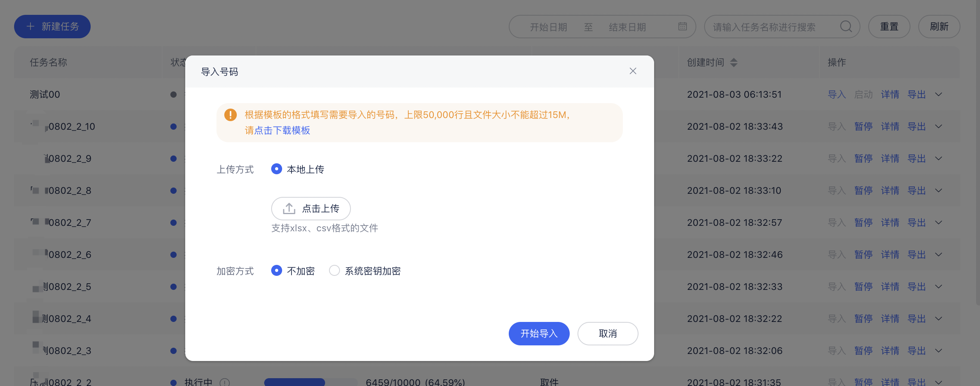Expand more actions for 0802_2_10 row
This screenshot has width=980, height=386.
939,127
